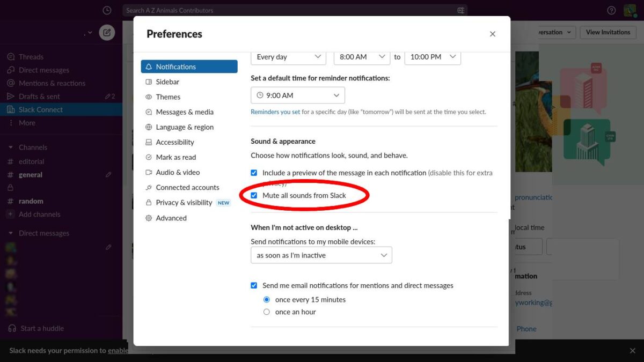This screenshot has height=362, width=644.
Task: Toggle Include a preview of message checkbox
Action: pos(254,173)
